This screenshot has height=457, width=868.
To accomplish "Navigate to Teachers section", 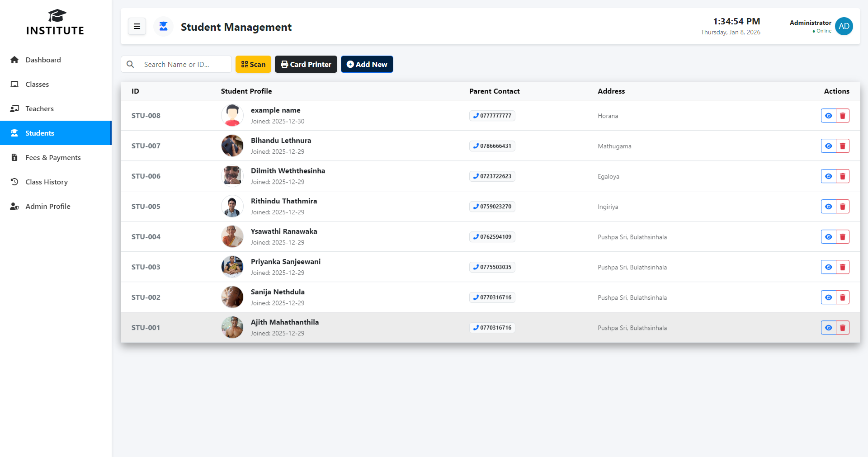I will tap(39, 108).
